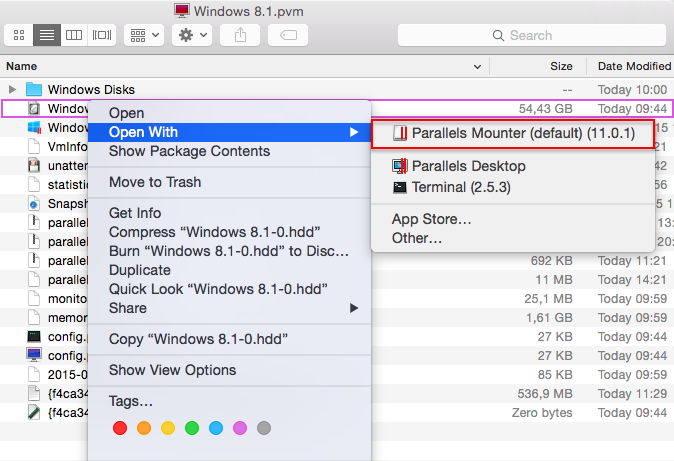The height and width of the screenshot is (461, 674).
Task: Expand the Windows Disks folder triangle
Action: pyautogui.click(x=12, y=89)
